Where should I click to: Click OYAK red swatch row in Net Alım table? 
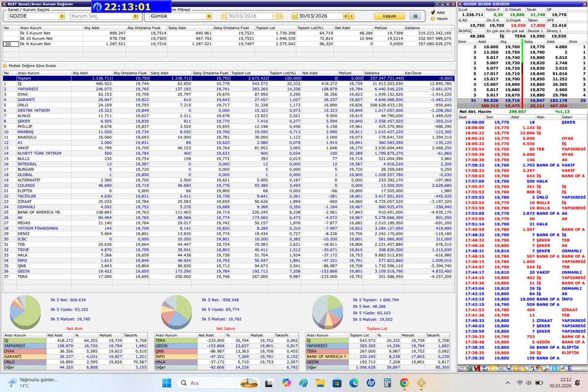75,351
